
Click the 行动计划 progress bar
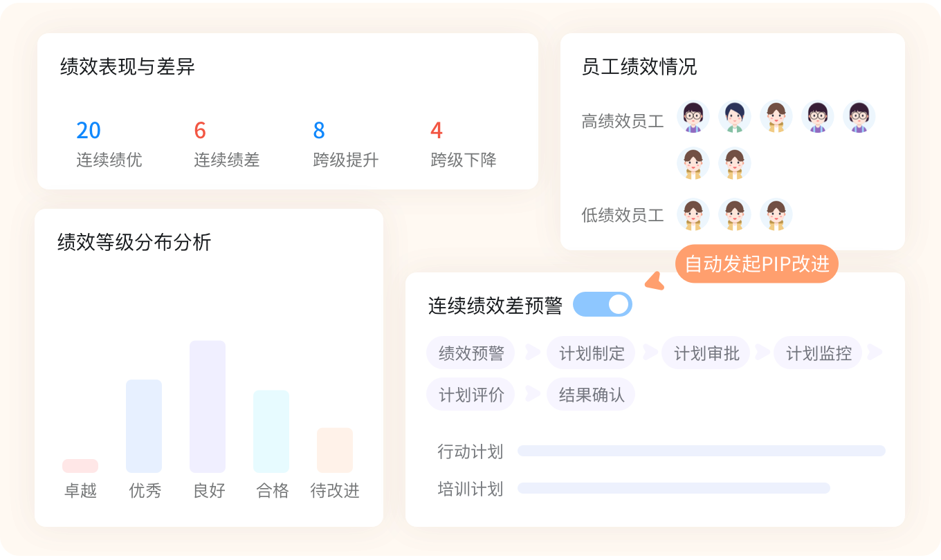click(701, 451)
